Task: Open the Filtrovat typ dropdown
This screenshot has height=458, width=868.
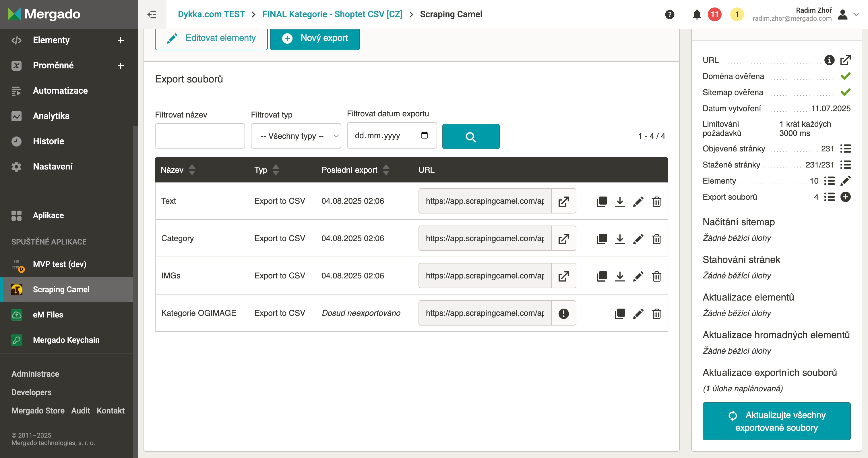Action: 296,136
